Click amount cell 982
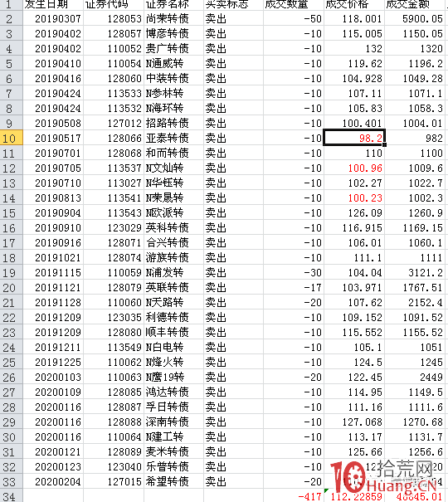448x502 pixels. pos(416,139)
